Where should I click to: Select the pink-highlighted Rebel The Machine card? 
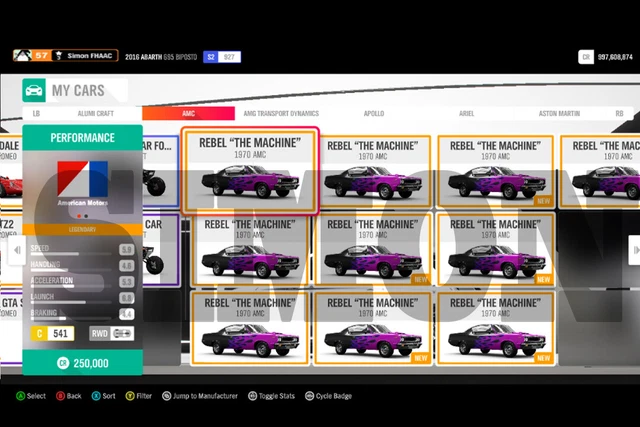(x=250, y=171)
